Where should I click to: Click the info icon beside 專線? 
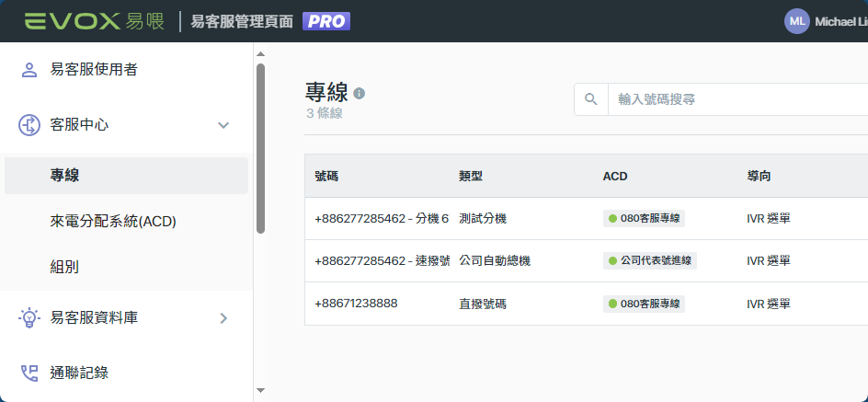point(360,93)
